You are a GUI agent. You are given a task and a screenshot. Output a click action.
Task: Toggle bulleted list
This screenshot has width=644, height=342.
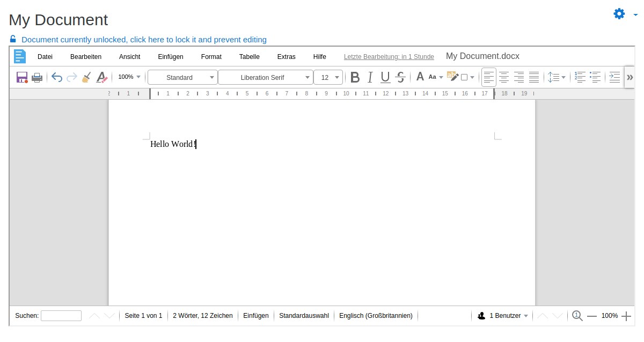[x=595, y=77]
